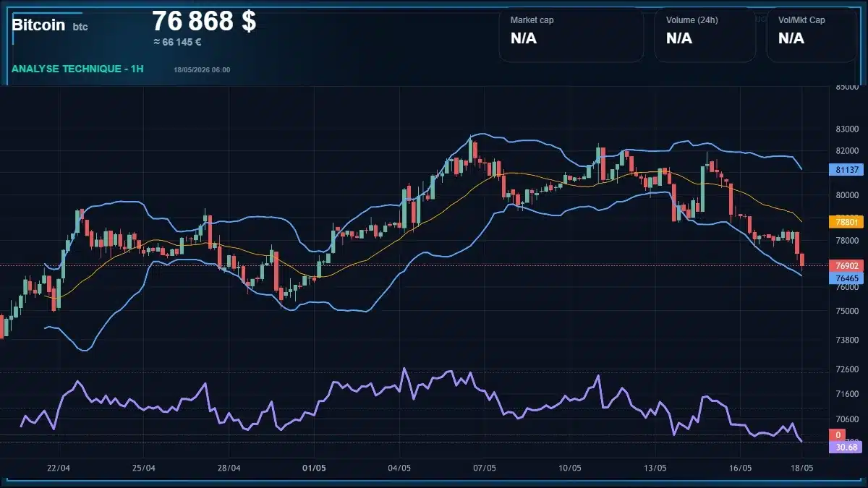The height and width of the screenshot is (488, 868).
Task: Click the 76 868 $ price
Action: tap(204, 22)
